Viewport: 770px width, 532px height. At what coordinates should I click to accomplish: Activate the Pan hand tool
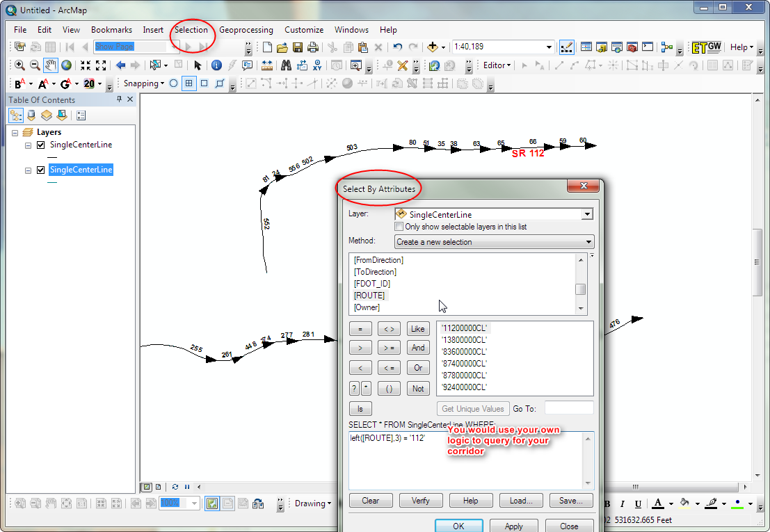(50, 65)
